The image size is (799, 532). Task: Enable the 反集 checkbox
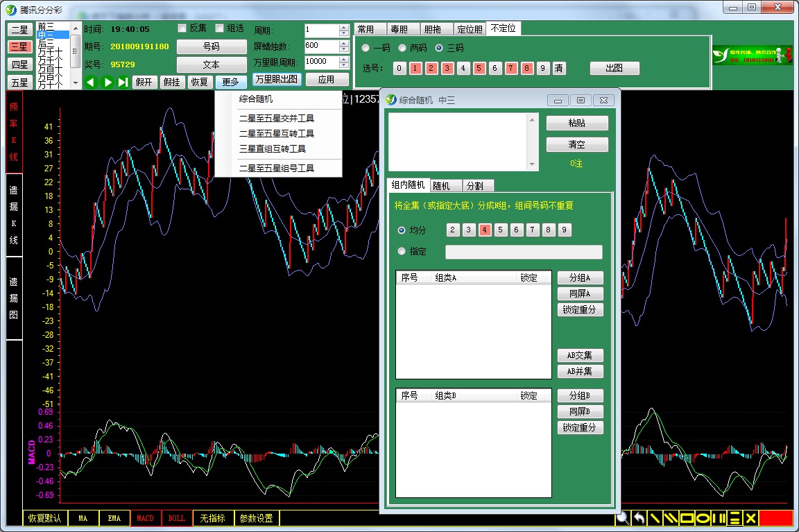click(182, 28)
